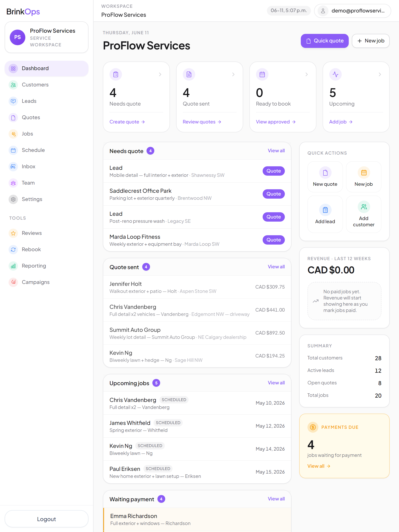Viewport: 399px width, 532px height.
Task: Click Quote for Marda Loop Fitness
Action: click(x=274, y=240)
